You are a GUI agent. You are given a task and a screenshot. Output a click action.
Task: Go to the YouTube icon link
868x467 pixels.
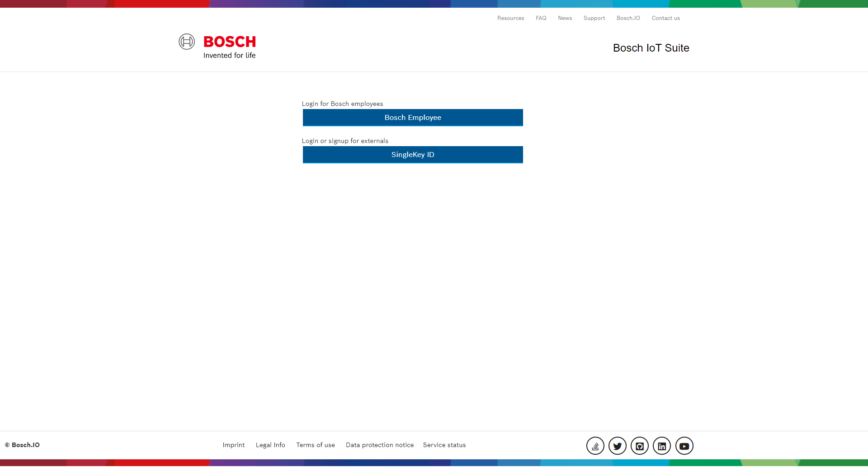(x=684, y=446)
